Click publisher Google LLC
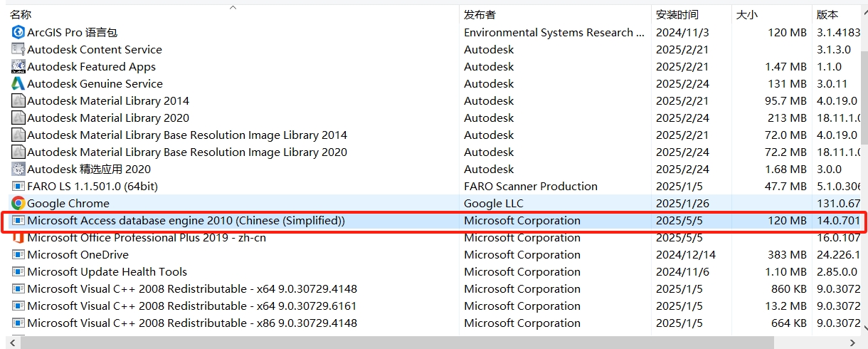Screen dimensions: 868x349 coord(494,203)
